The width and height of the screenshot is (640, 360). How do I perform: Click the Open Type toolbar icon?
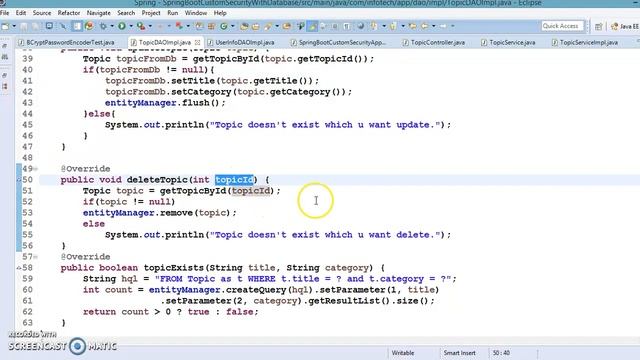click(x=244, y=26)
